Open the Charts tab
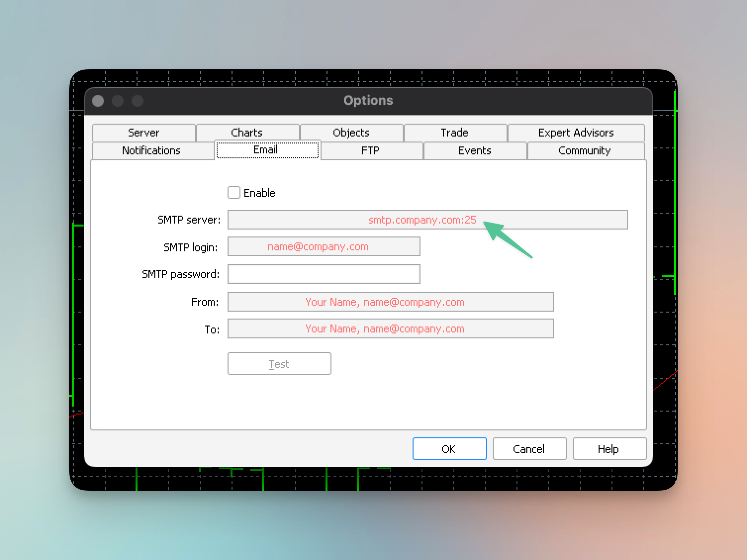This screenshot has height=560, width=747. 247,133
